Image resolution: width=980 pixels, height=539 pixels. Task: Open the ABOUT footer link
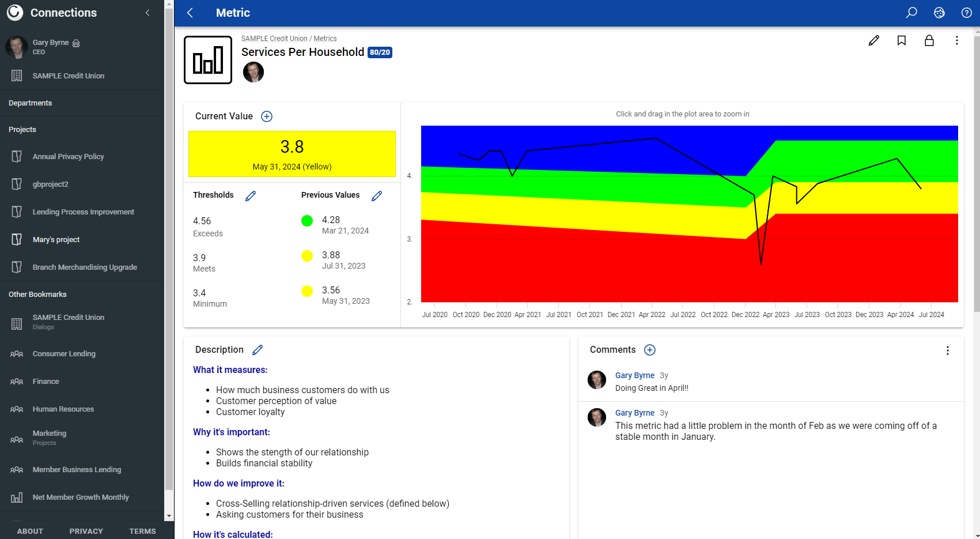click(x=30, y=531)
